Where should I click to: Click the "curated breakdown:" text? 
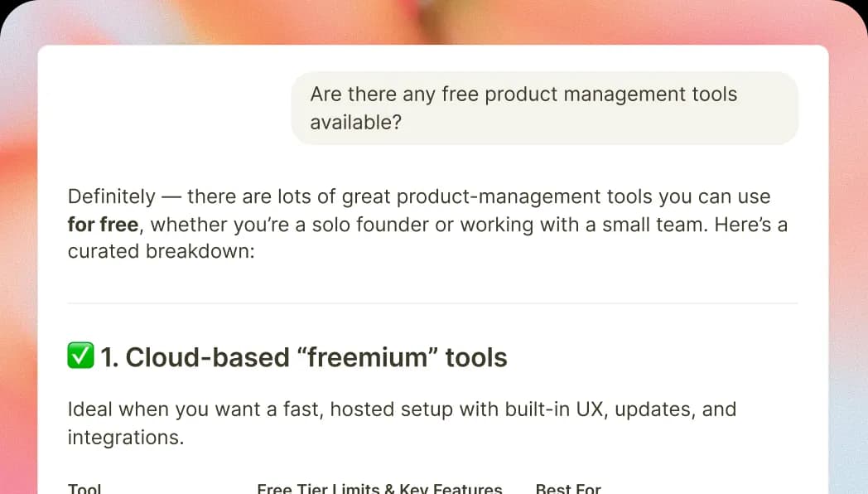(x=162, y=251)
